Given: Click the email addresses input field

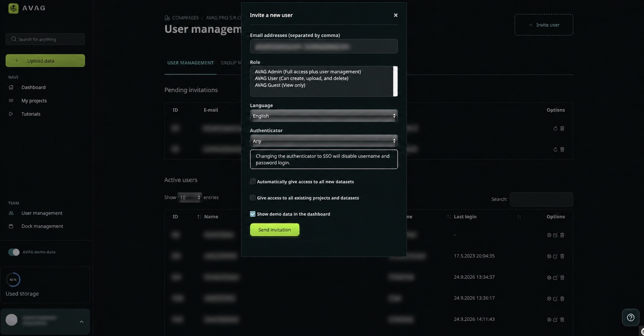Looking at the screenshot, I should pos(323,47).
